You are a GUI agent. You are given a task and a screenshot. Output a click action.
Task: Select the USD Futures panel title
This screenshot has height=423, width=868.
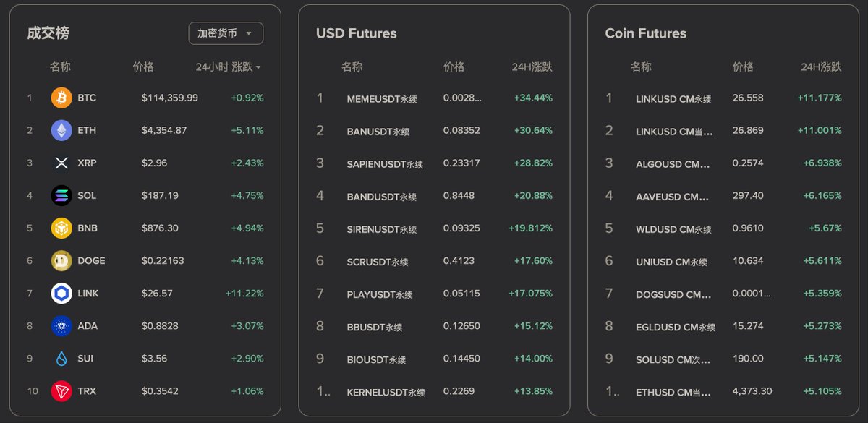[x=356, y=33]
